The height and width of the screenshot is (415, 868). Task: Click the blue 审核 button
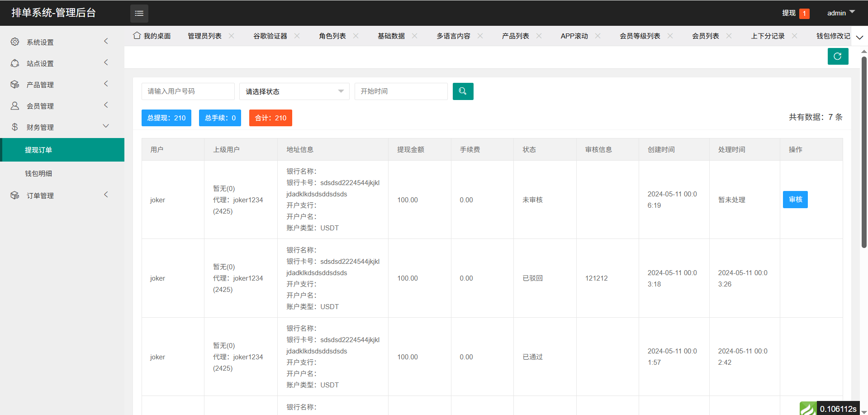click(795, 200)
